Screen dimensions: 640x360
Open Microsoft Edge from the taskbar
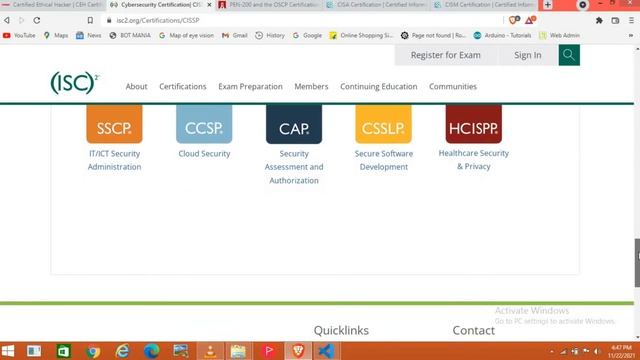(x=151, y=351)
